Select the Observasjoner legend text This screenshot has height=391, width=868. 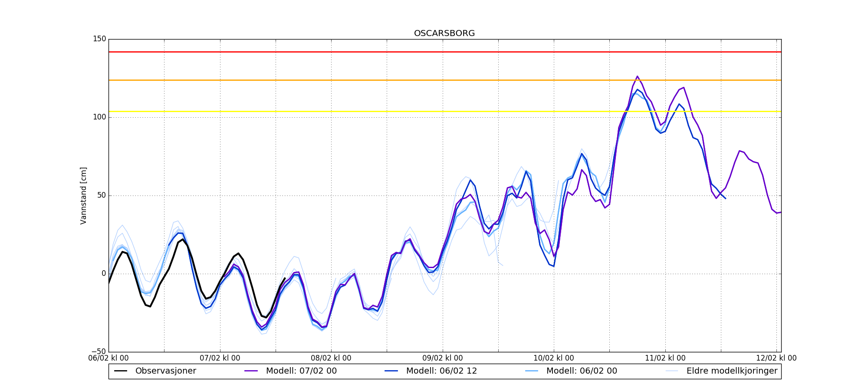tap(165, 371)
